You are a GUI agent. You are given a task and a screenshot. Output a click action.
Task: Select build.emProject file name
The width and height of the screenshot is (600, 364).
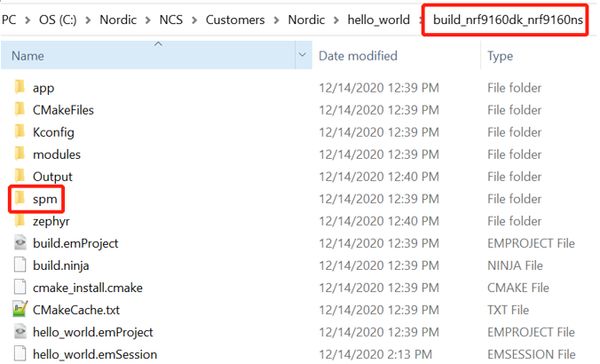[75, 243]
